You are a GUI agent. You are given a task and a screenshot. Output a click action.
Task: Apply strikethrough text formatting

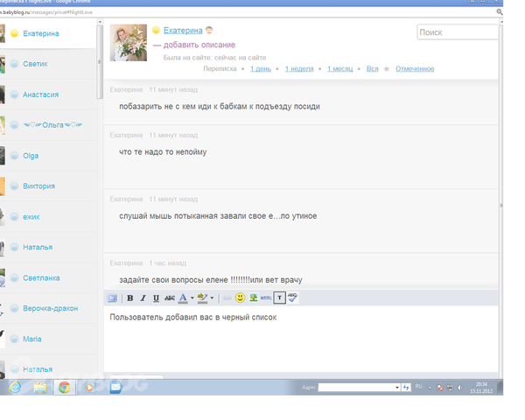[x=170, y=297]
